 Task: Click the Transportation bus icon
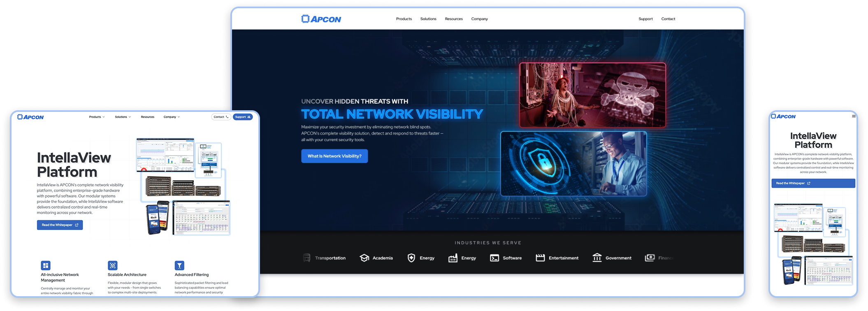point(306,258)
